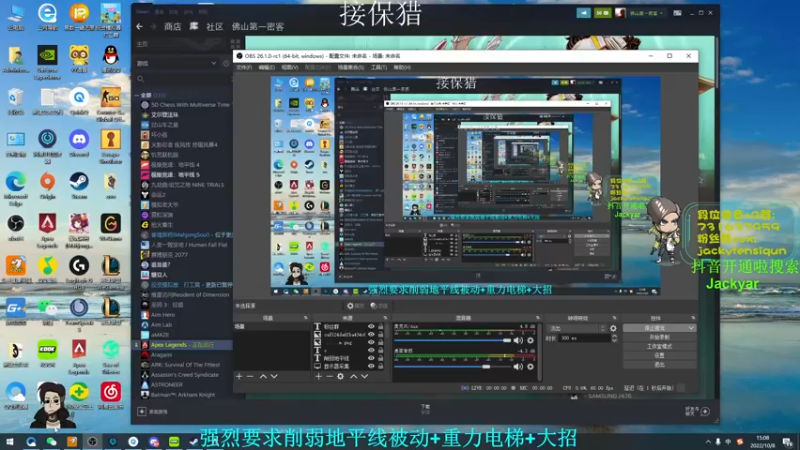Toggle lock on 显示器采集 source
The height and width of the screenshot is (450, 800).
coord(381,366)
